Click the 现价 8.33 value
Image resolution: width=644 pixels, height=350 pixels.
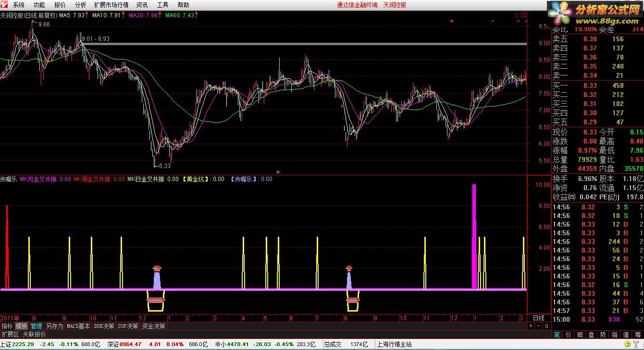click(590, 132)
